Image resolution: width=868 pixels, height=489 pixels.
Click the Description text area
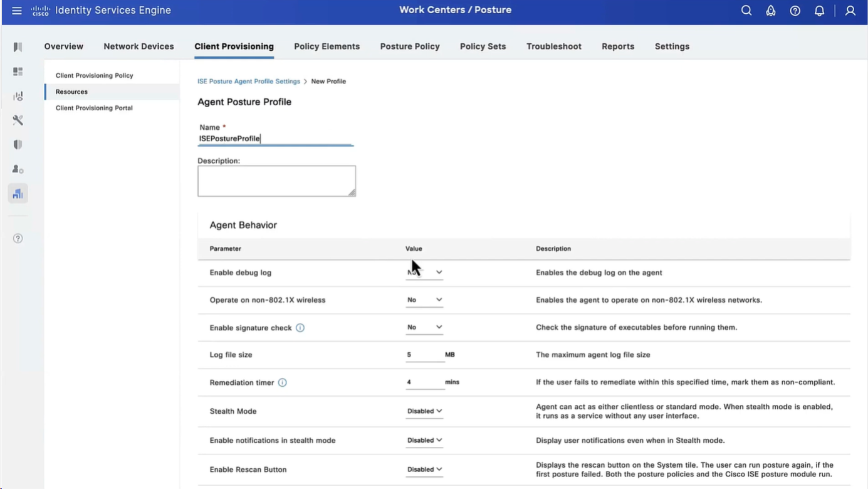pos(276,181)
